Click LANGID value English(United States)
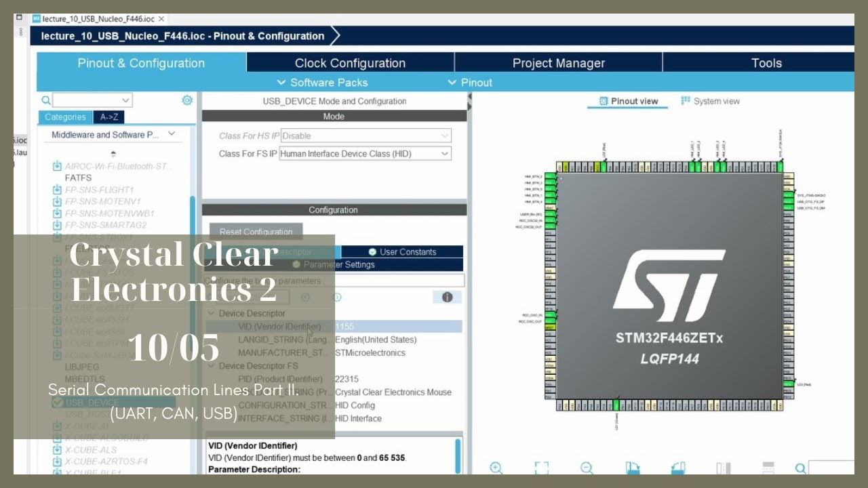 pyautogui.click(x=376, y=340)
